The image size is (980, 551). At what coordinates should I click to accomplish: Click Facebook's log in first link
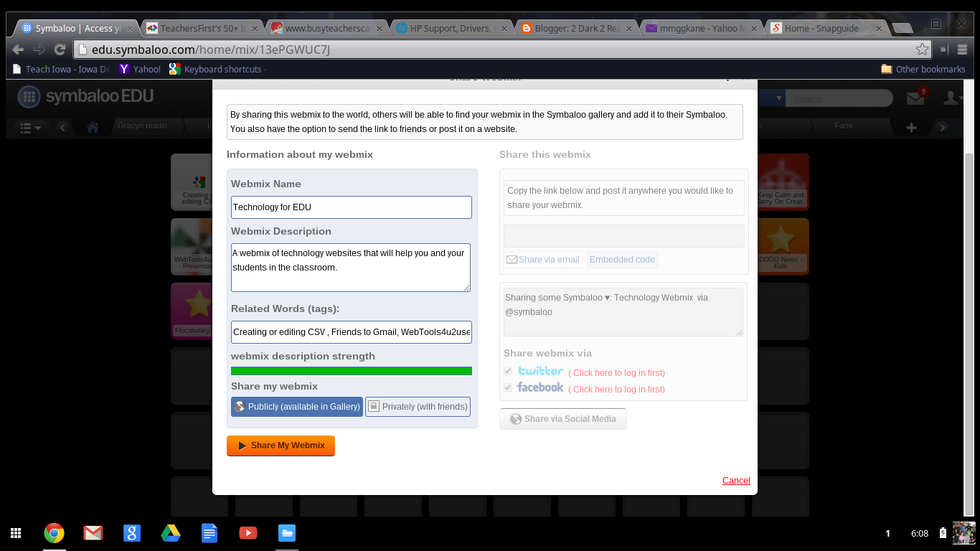tap(616, 389)
